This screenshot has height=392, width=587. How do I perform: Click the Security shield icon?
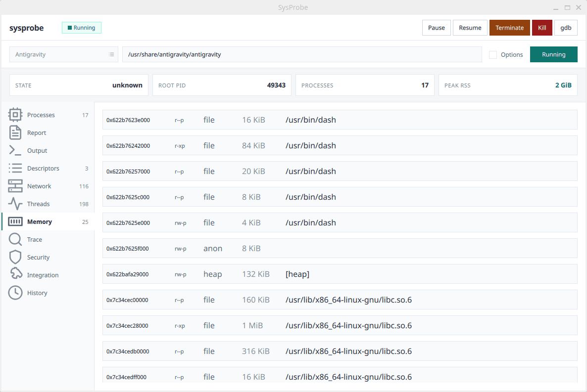pos(15,258)
